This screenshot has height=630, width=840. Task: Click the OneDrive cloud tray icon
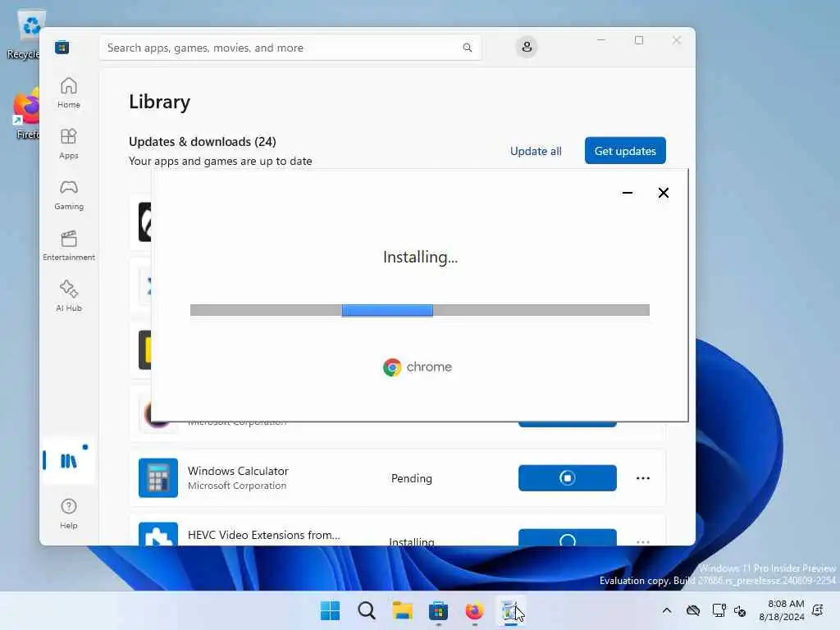(x=693, y=610)
